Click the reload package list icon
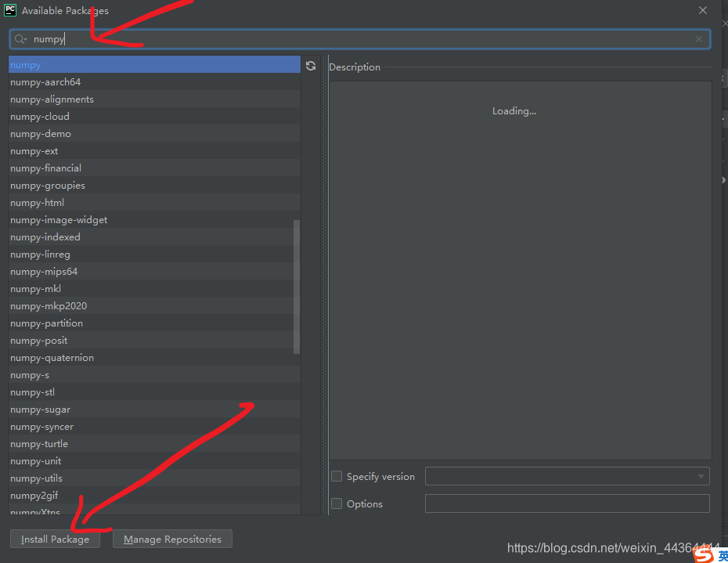The width and height of the screenshot is (728, 563). point(311,66)
